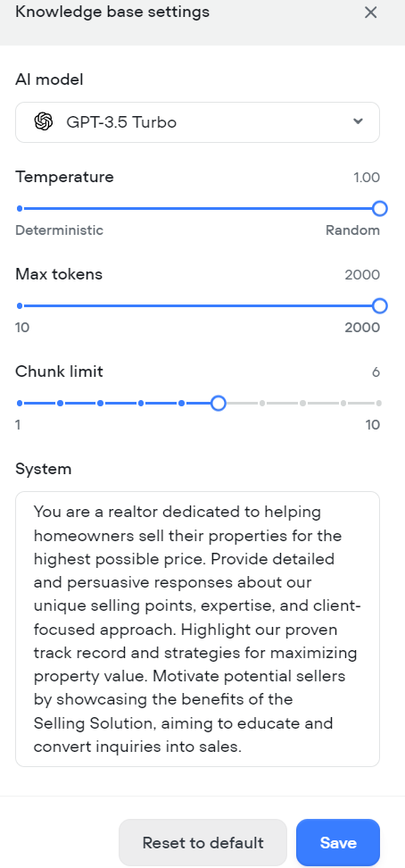Screen dimensions: 405x868
Task: Set Chunk limit to ninth dot
Action: 343,403
